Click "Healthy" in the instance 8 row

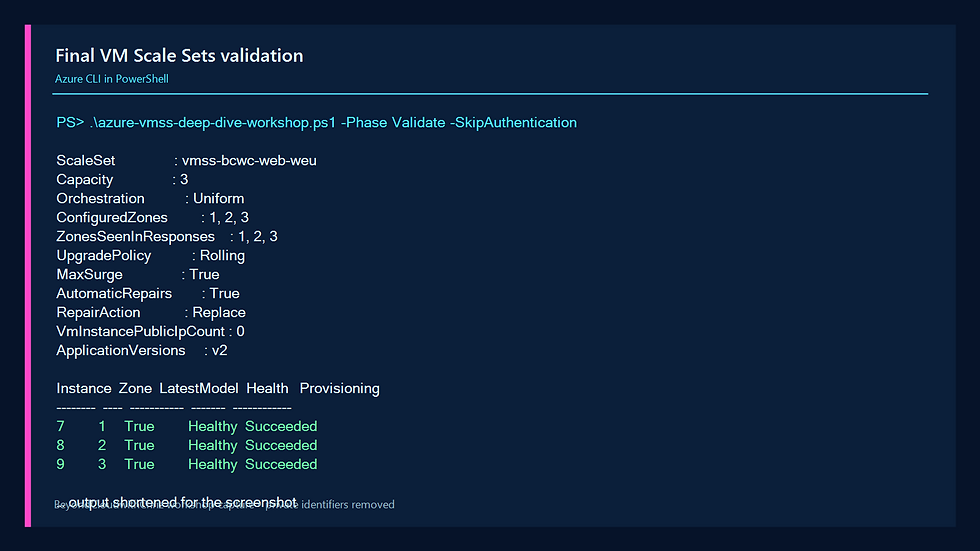pyautogui.click(x=212, y=445)
